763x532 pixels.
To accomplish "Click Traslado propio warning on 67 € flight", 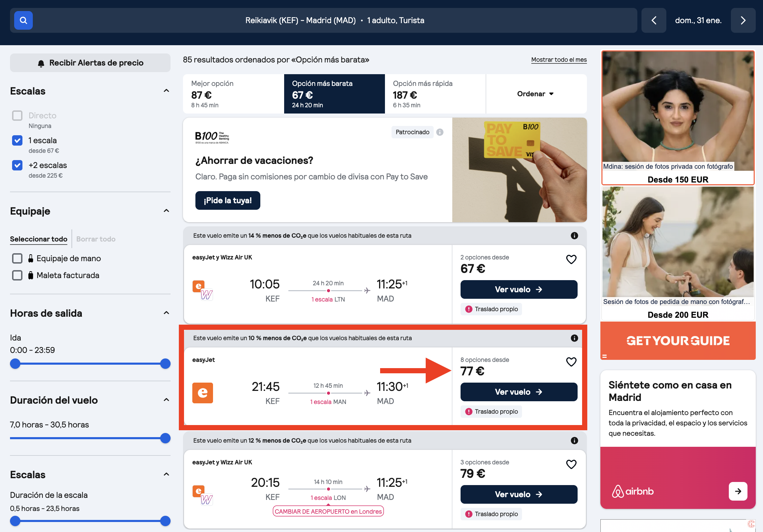I will [x=491, y=309].
